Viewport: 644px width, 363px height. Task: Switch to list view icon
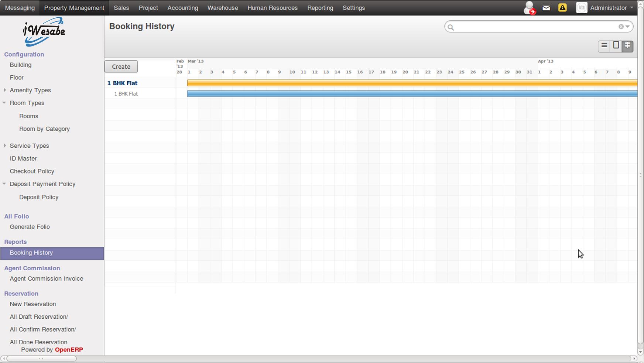point(604,46)
